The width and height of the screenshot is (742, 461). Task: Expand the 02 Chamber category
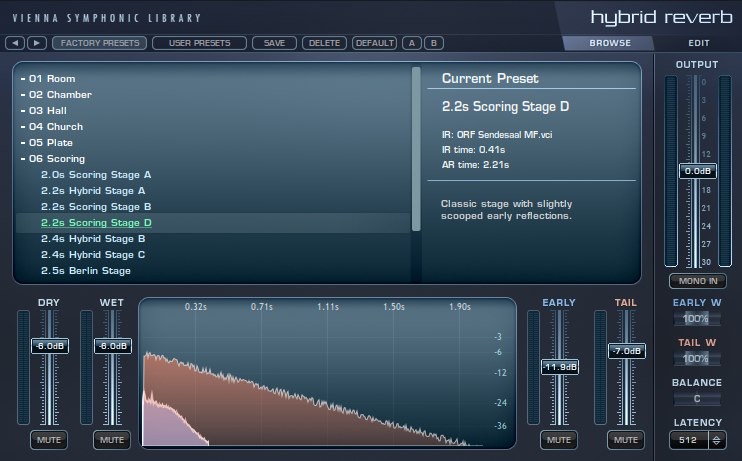point(56,95)
